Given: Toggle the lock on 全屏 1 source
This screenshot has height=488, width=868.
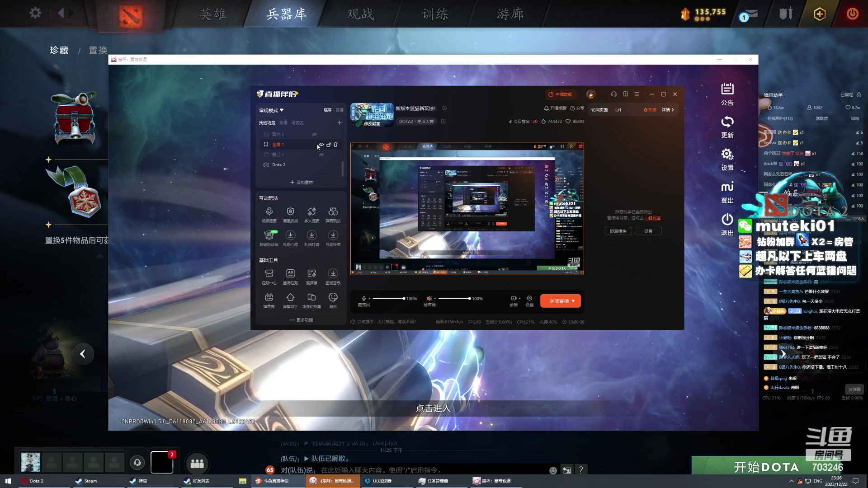Looking at the screenshot, I should coord(329,145).
